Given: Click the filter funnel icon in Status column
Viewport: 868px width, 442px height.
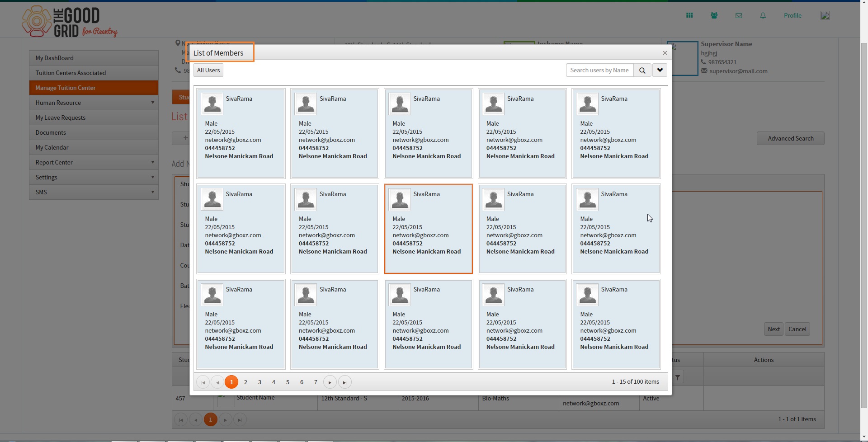Looking at the screenshot, I should point(677,377).
